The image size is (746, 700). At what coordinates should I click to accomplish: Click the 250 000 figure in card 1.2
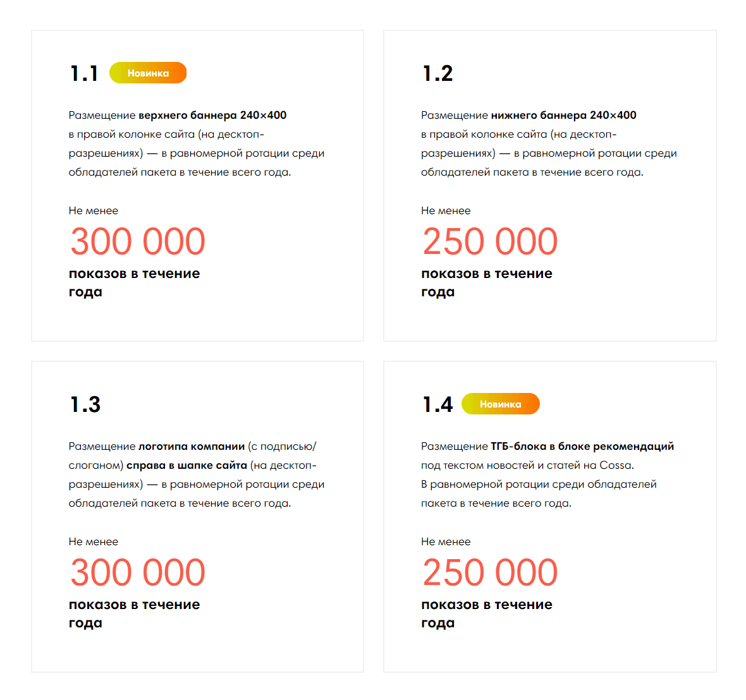490,241
